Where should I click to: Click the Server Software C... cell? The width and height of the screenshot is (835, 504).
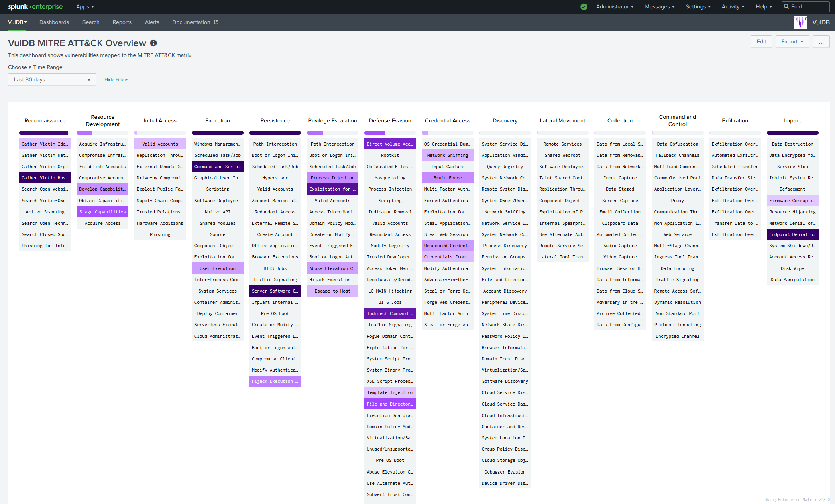coord(275,291)
